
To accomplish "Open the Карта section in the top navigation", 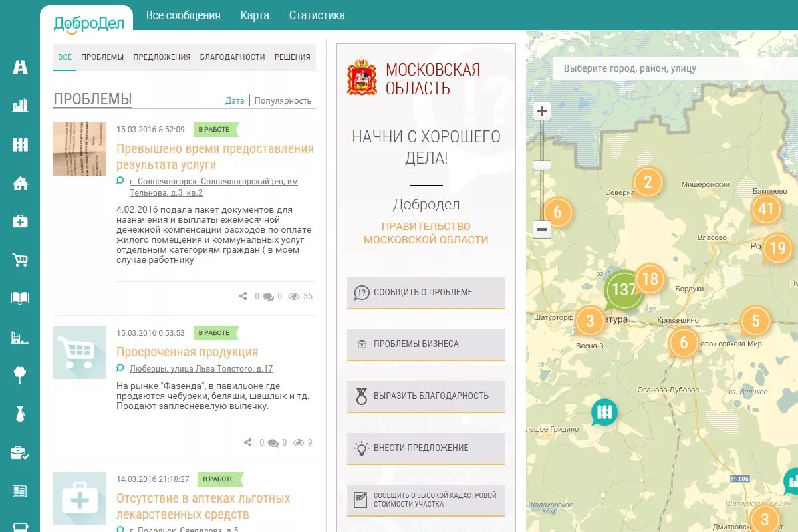I will click(x=255, y=15).
